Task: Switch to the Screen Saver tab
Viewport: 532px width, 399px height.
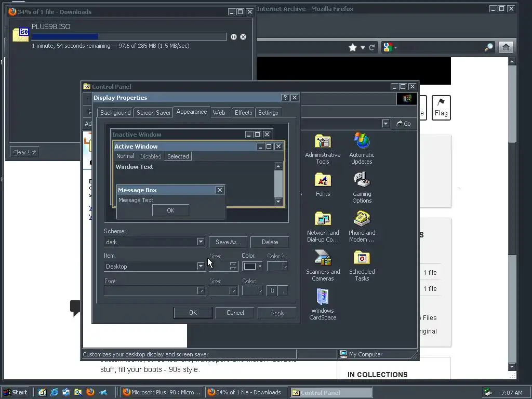Action: 153,113
